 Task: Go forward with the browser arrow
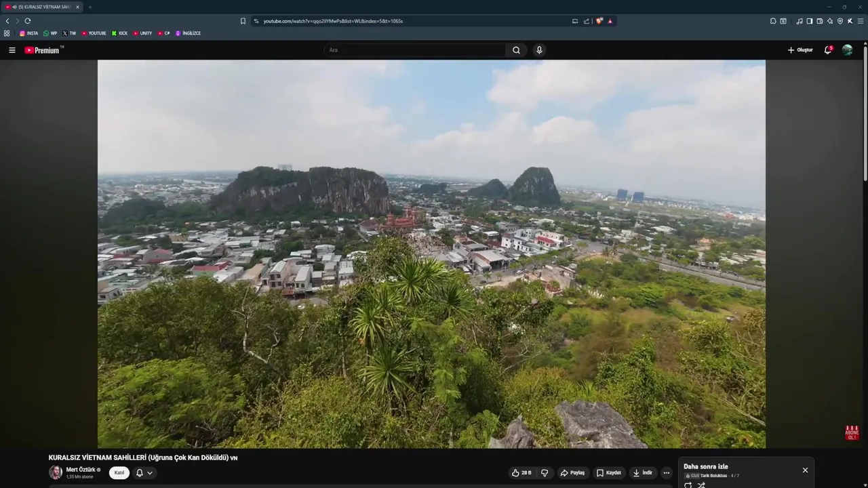click(18, 21)
